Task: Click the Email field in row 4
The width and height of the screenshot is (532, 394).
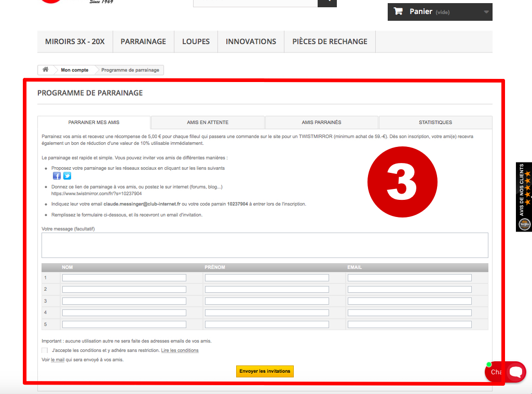Action: point(410,313)
